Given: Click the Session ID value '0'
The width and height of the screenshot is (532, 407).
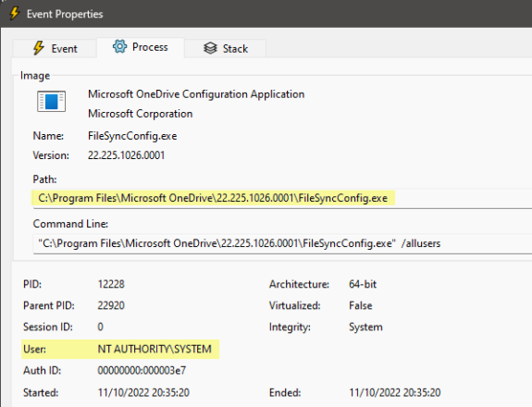Looking at the screenshot, I should (101, 327).
